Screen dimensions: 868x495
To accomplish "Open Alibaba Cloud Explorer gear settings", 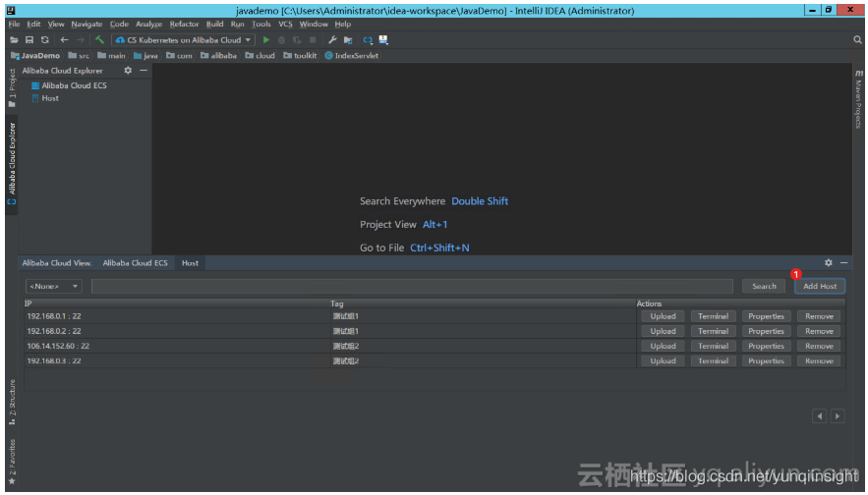I will [128, 71].
